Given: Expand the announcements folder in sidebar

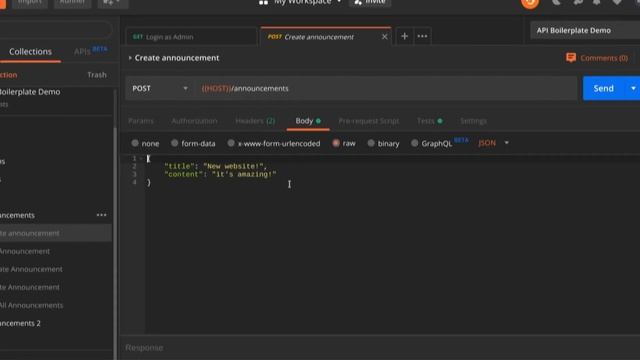Looking at the screenshot, I should coord(17,215).
